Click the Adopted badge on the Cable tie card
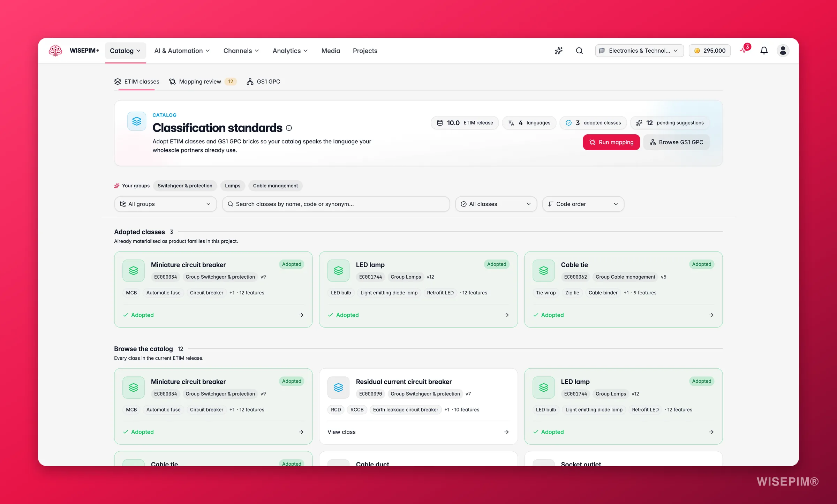Viewport: 837px width, 504px height. (702, 264)
